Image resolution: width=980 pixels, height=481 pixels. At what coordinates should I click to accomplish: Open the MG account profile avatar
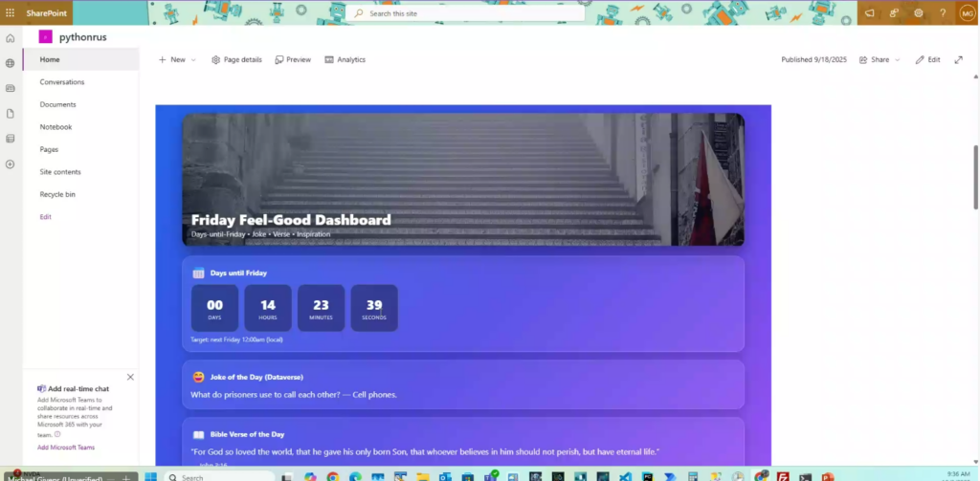(x=967, y=13)
